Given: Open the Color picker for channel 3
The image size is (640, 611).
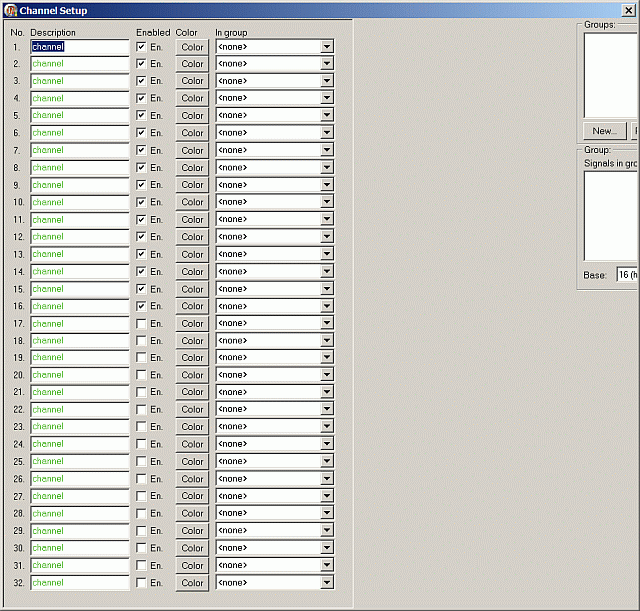Looking at the screenshot, I should 192,81.
